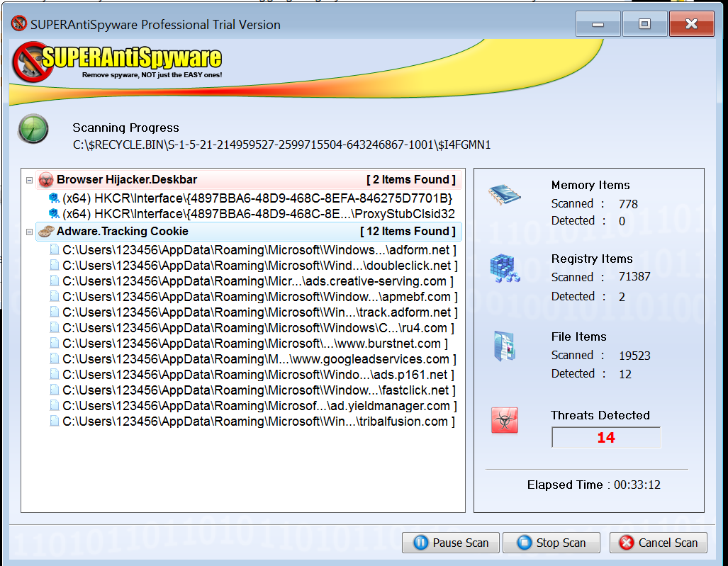This screenshot has height=566, width=728.
Task: Select the ad.yieldmanager.com cookie path
Action: [x=260, y=406]
